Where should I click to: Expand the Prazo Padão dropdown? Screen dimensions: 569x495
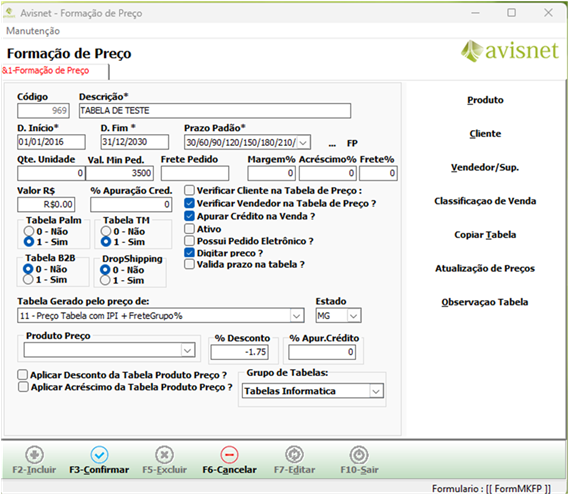pos(304,142)
